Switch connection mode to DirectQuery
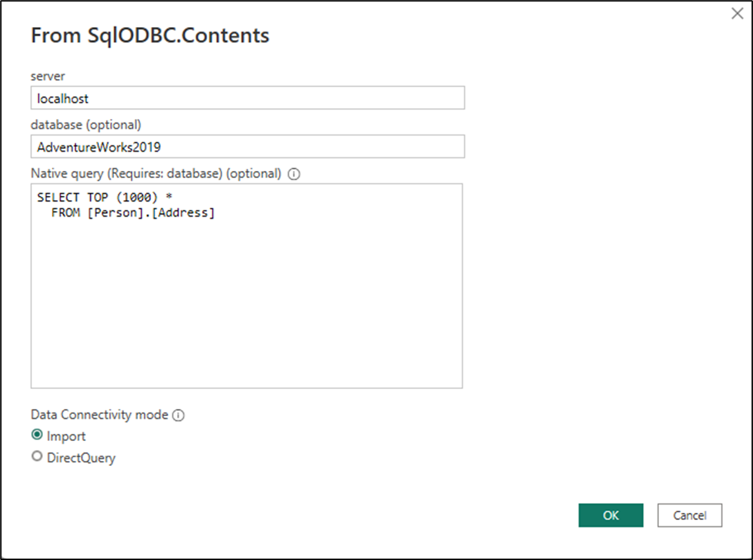 tap(37, 457)
